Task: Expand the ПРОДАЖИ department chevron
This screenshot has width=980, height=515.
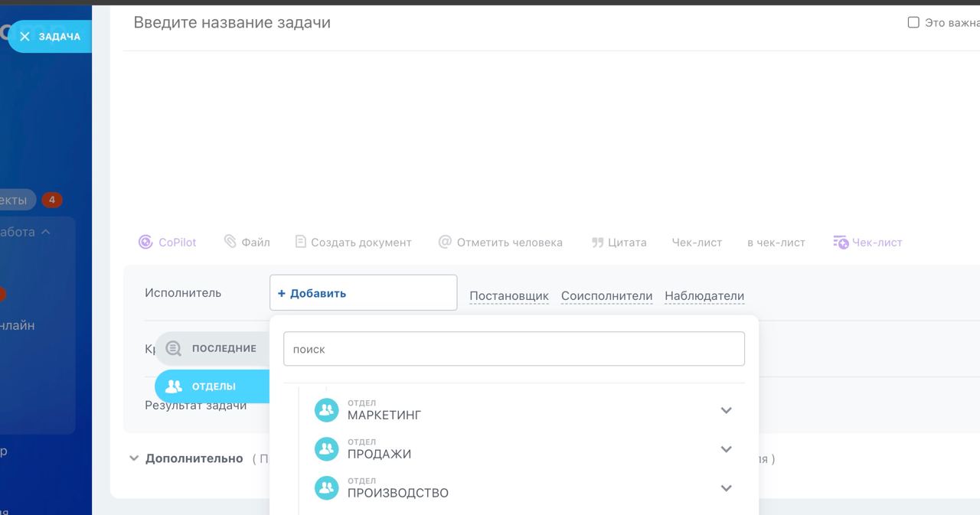Action: [727, 449]
